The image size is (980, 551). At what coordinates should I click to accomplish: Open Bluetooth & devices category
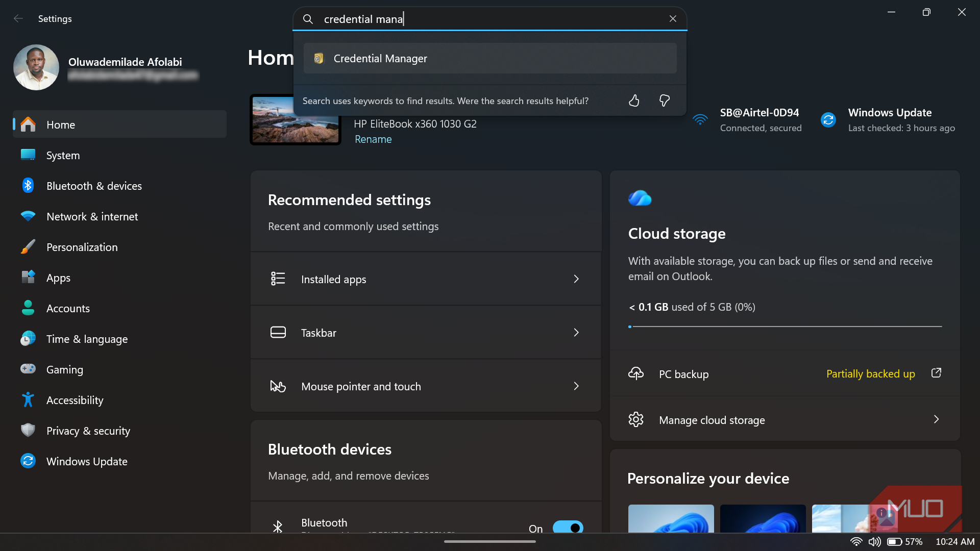(119, 186)
